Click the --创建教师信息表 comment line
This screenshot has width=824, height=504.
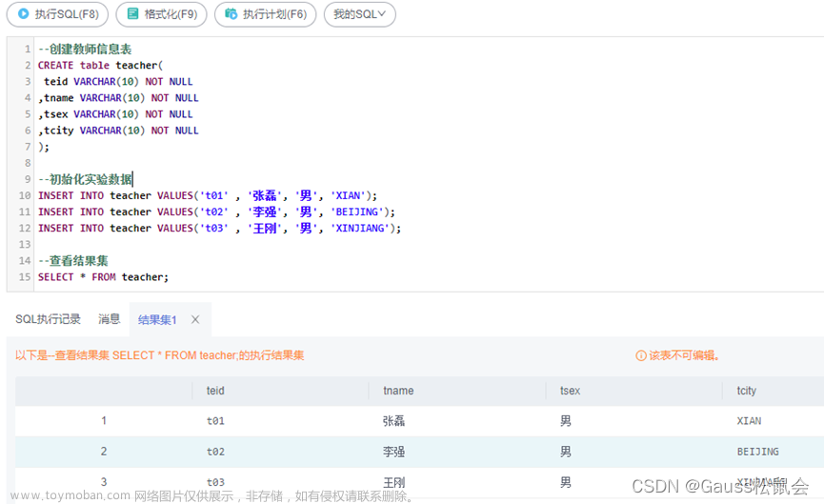[85, 49]
